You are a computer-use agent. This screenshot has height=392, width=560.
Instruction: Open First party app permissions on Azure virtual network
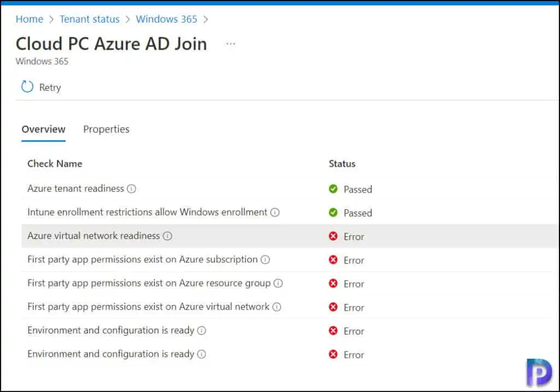[x=148, y=307]
